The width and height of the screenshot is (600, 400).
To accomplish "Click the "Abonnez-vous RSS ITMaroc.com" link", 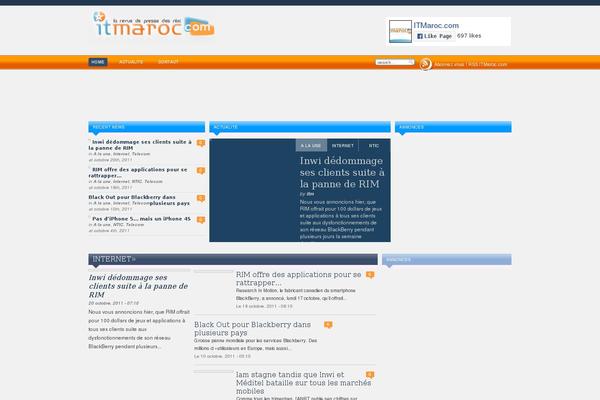I will click(471, 64).
